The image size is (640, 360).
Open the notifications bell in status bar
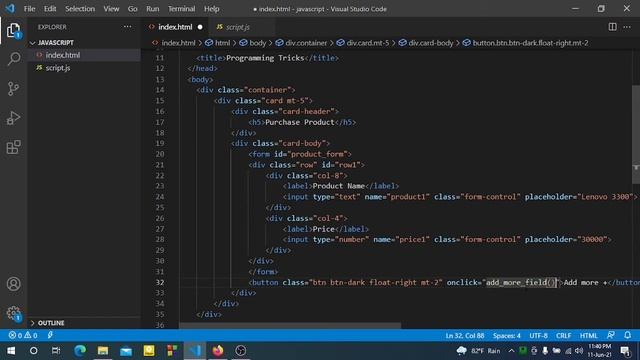point(627,335)
